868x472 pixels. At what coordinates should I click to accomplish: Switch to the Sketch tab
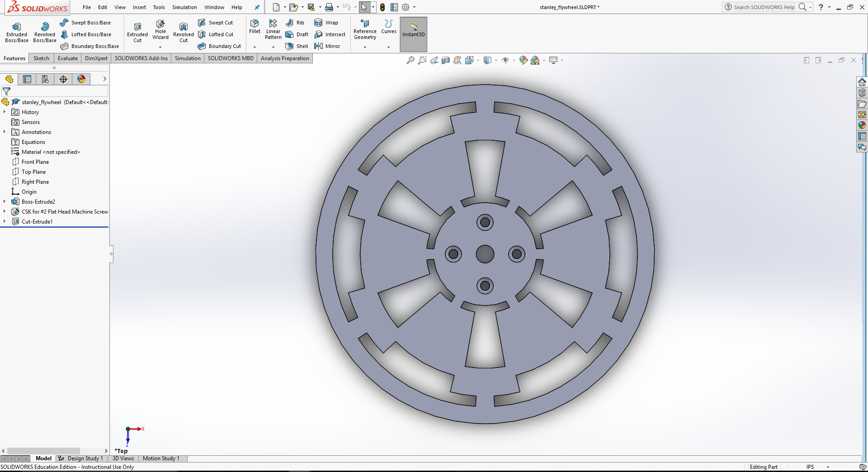(41, 58)
